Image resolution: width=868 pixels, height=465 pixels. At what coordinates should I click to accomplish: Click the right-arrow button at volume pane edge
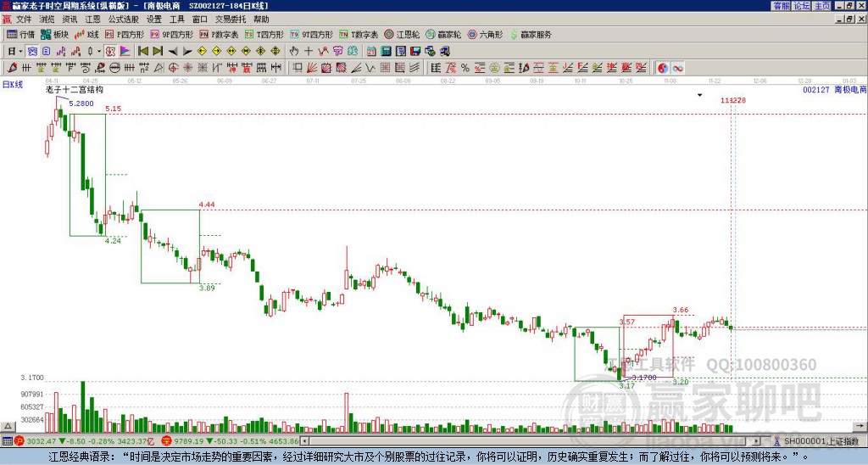(x=860, y=426)
